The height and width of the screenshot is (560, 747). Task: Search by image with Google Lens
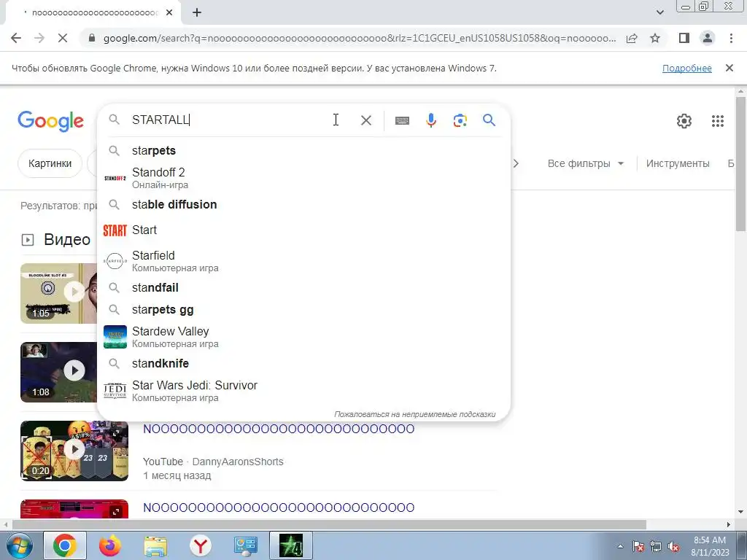(460, 120)
